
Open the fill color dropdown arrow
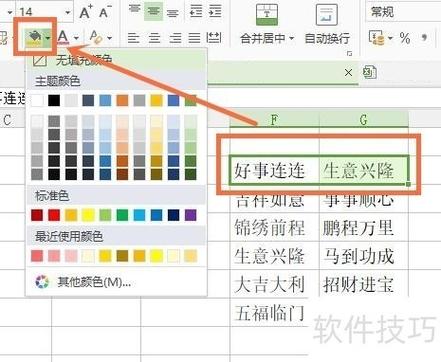(x=48, y=38)
